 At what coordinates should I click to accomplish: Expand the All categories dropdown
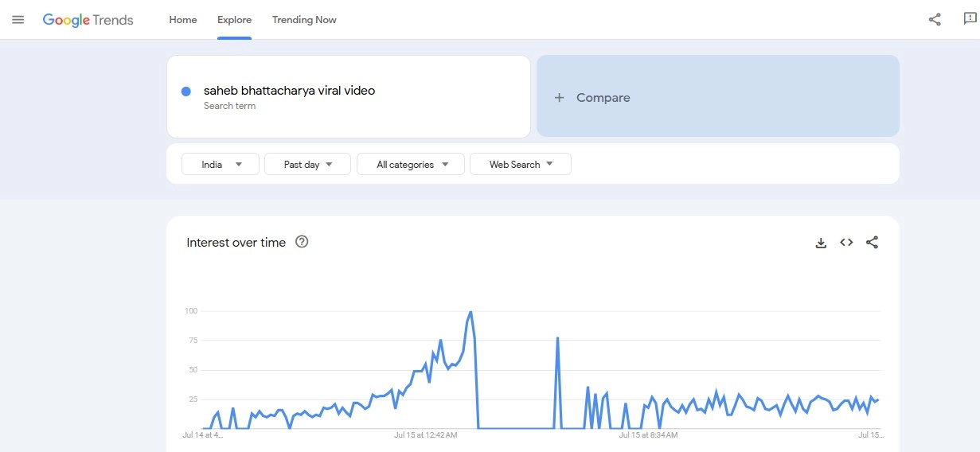412,165
